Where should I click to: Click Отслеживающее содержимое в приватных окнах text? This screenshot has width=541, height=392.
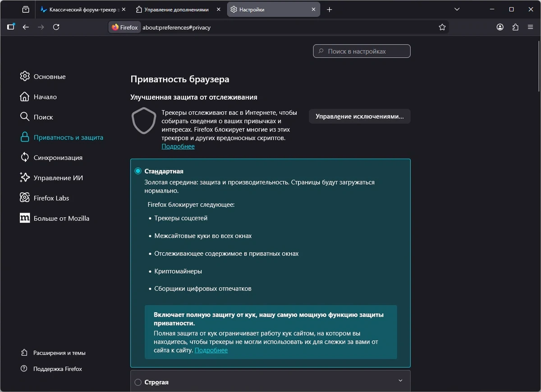226,254
